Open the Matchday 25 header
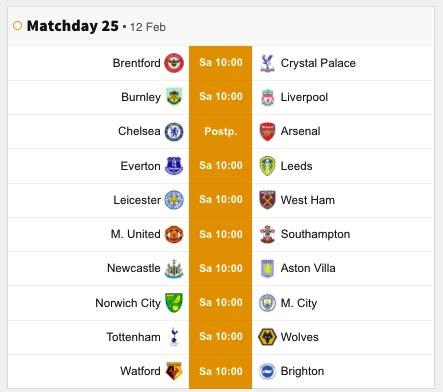This screenshot has width=443, height=392. 72,26
